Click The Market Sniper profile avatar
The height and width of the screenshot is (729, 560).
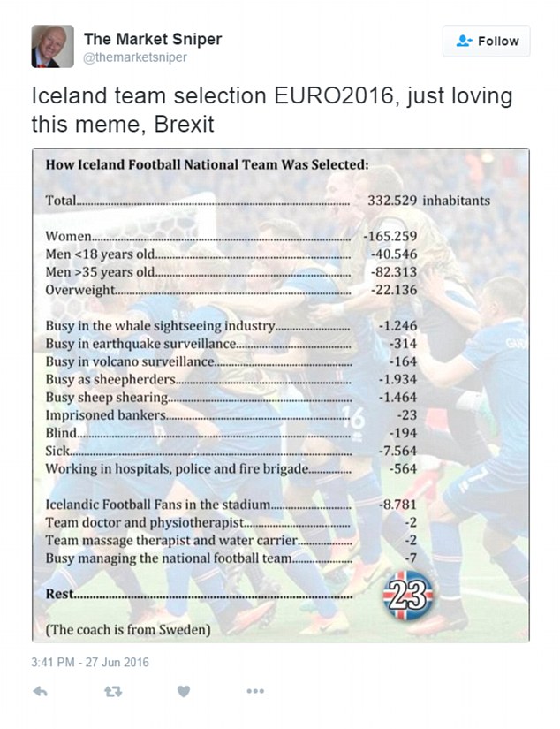(x=52, y=46)
